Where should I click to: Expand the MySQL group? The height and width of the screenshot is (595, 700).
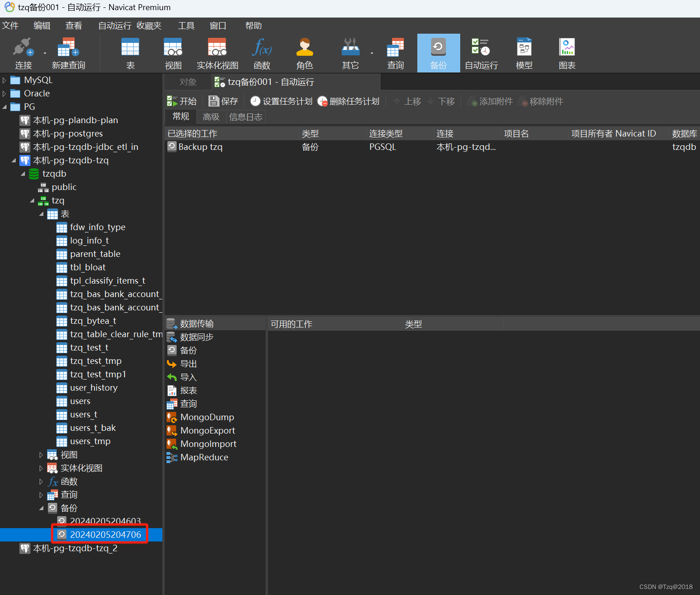click(x=4, y=80)
